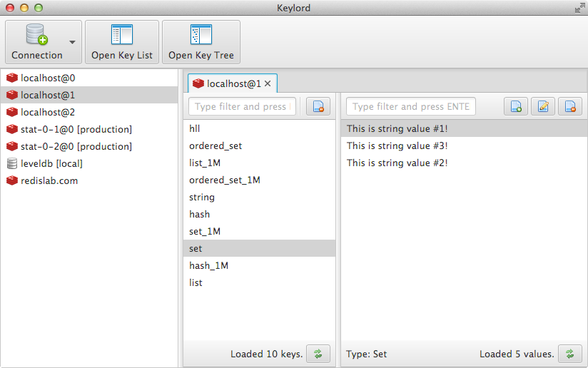Focus the value filter input field
Viewport: 588px width, 368px height.
pyautogui.click(x=410, y=106)
